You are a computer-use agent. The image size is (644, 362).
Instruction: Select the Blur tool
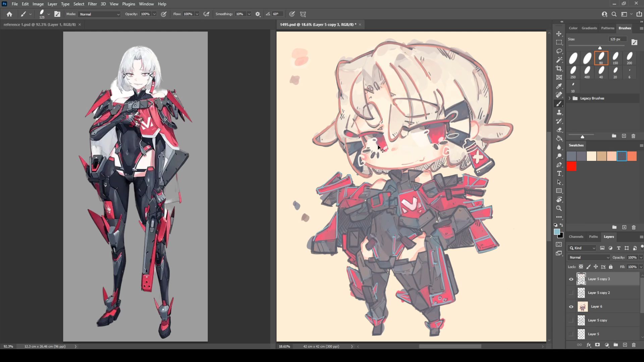559,147
